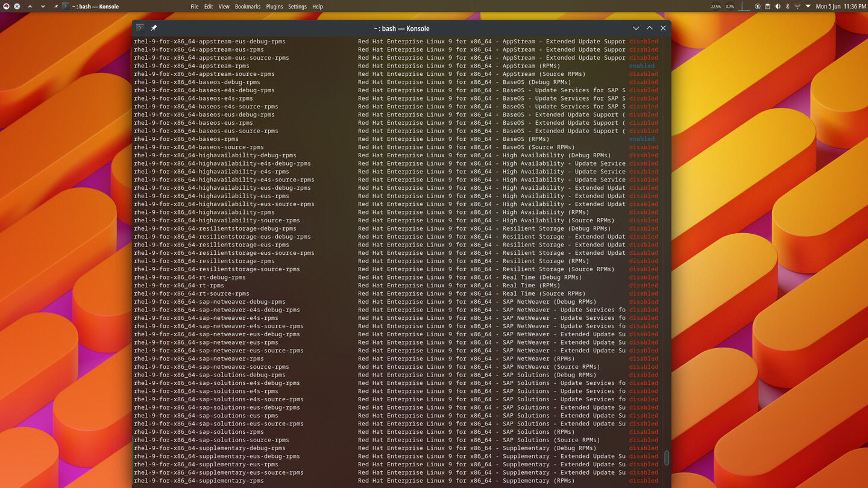Click the panel pin window icon
This screenshot has width=868, height=488.
56,6
